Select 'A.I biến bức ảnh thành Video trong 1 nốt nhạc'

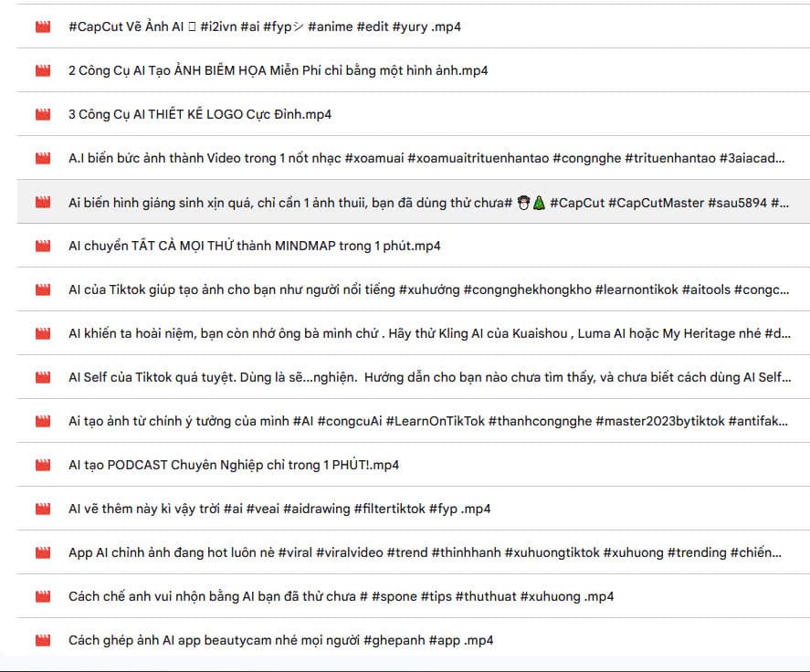coord(426,158)
